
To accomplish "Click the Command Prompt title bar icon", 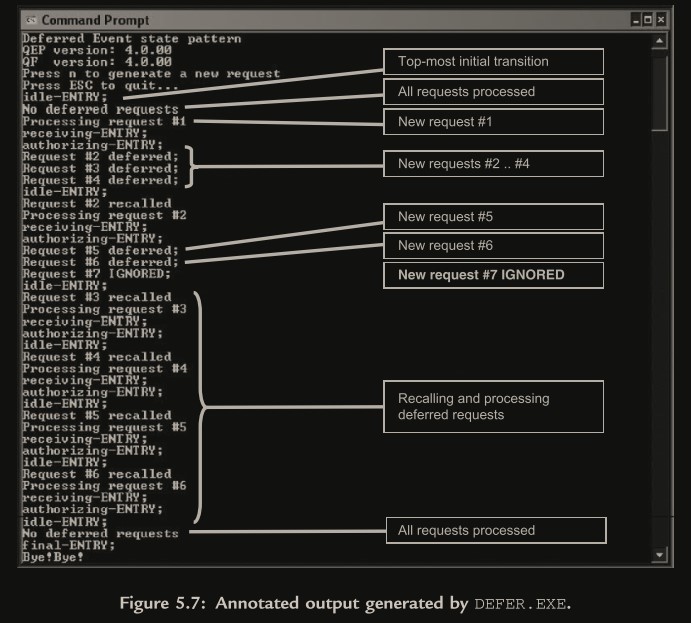I will pos(31,20).
